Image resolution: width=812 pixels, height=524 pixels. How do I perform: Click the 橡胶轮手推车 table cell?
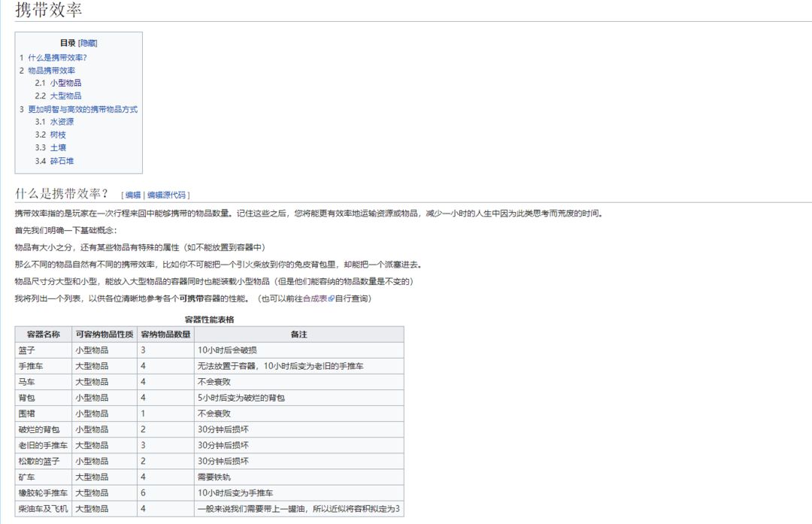pyautogui.click(x=44, y=493)
